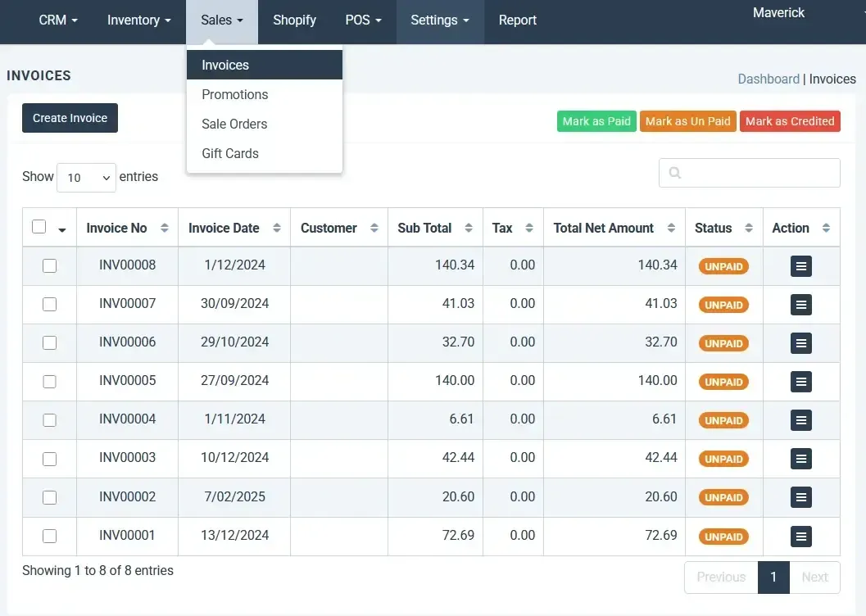Choose Promotions from Sales menu

tap(265, 94)
